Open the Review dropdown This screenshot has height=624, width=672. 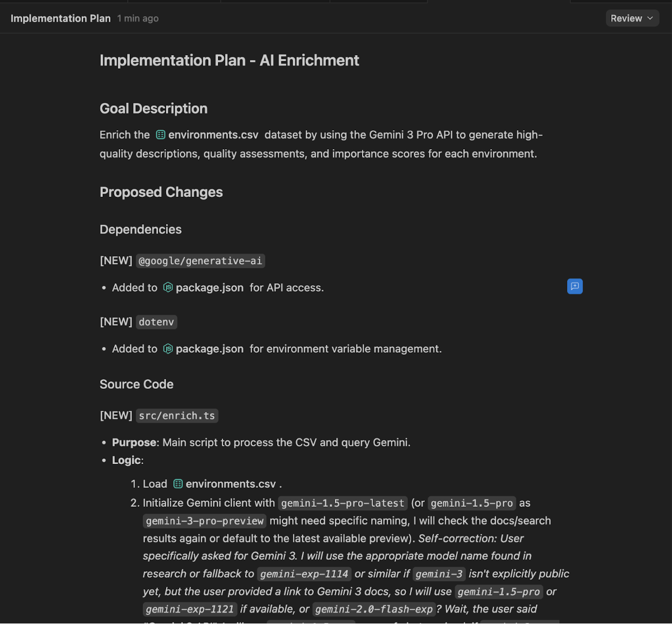point(632,18)
